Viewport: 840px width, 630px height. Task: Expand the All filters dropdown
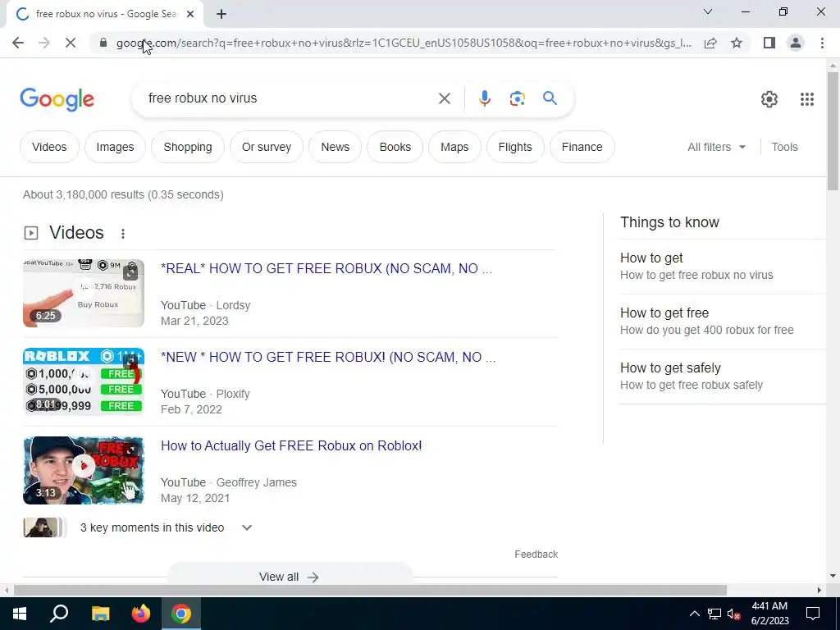coord(716,147)
